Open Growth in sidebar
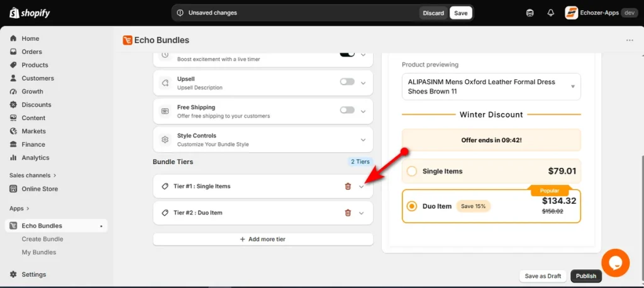 [x=33, y=91]
